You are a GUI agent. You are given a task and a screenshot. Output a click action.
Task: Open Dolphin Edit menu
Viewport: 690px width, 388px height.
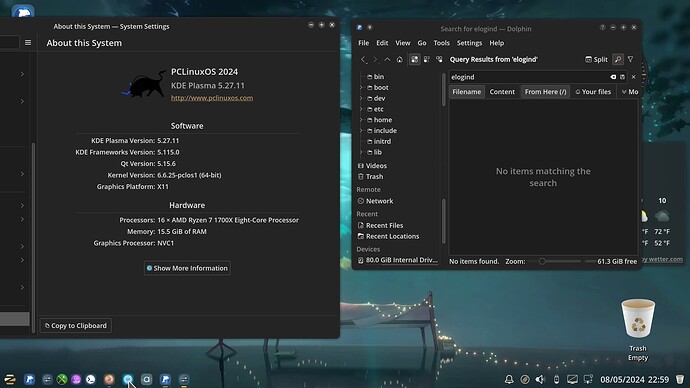coord(382,43)
